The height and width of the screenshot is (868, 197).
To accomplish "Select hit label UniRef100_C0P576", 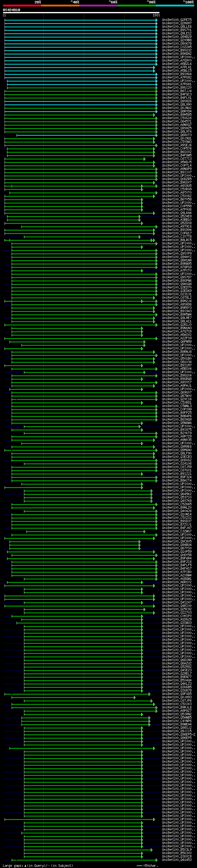I will point(177,149).
